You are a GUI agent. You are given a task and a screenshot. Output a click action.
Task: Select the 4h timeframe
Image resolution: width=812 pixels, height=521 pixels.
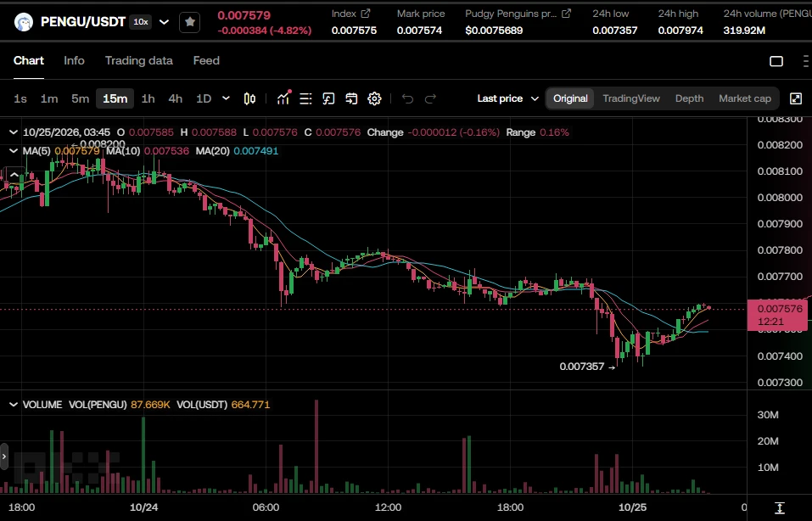click(175, 98)
